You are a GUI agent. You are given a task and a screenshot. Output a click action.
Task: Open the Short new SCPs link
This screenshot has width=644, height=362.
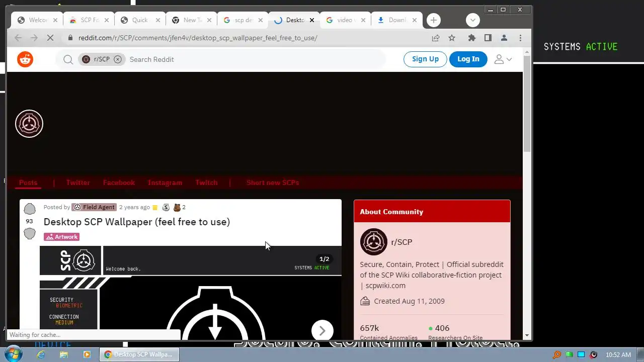pyautogui.click(x=273, y=183)
